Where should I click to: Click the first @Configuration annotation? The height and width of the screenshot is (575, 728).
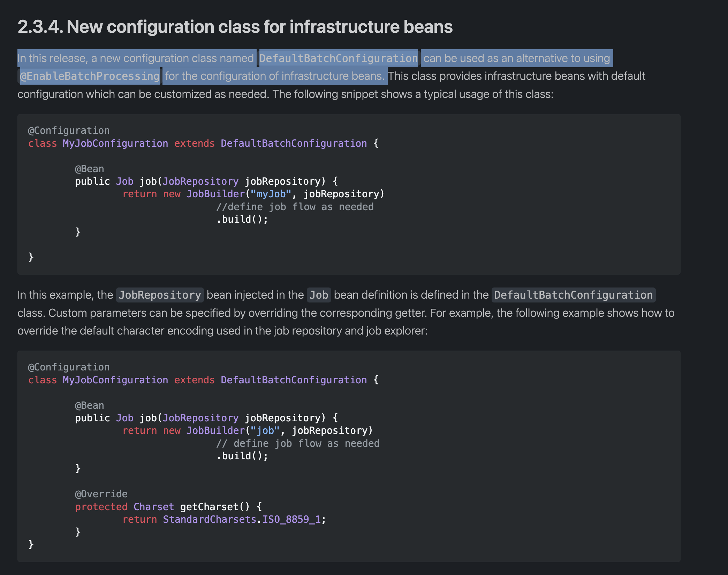click(x=69, y=130)
